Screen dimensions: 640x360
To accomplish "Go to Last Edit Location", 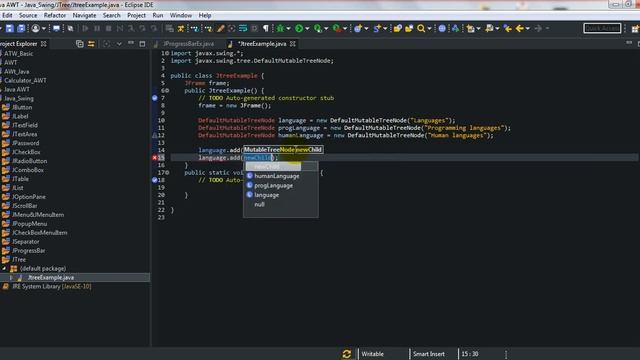I will coord(507,28).
